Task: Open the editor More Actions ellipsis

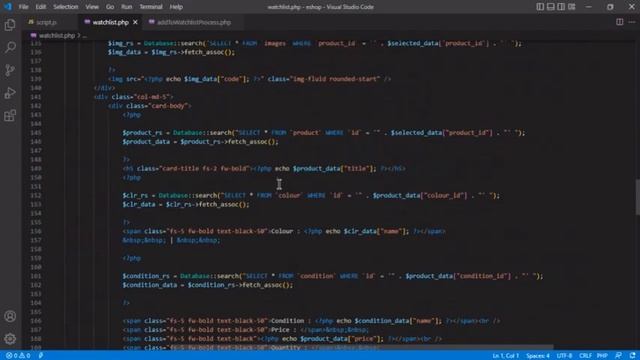Action: pos(632,22)
